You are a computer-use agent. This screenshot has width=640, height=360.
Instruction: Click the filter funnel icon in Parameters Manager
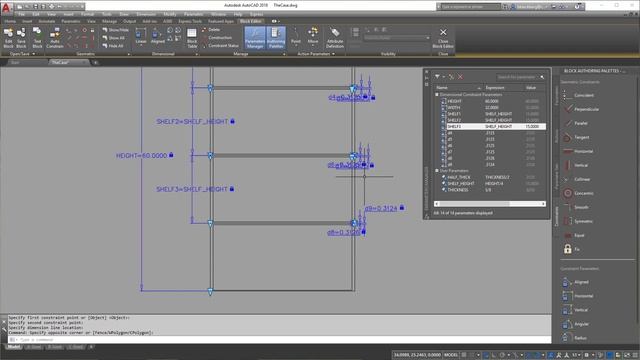point(437,77)
